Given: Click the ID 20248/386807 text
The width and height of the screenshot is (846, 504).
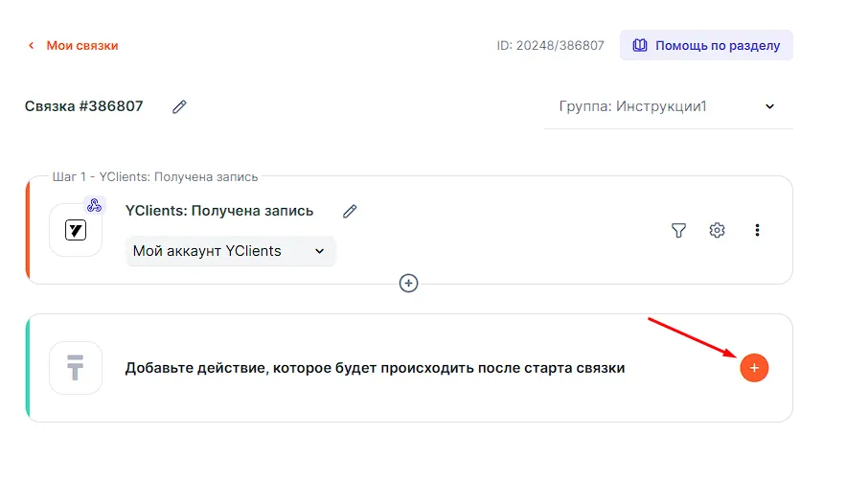Looking at the screenshot, I should click(550, 45).
